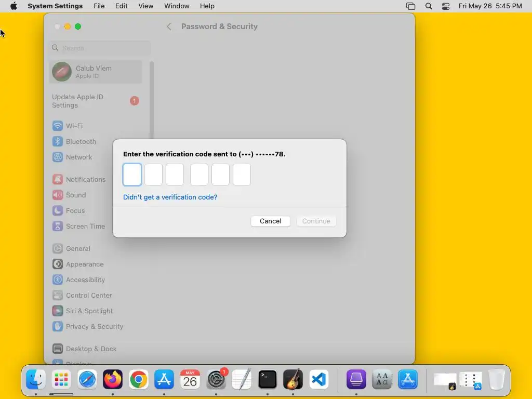Image resolution: width=532 pixels, height=399 pixels.
Task: Click the Calub Viem avatar picture
Action: tap(62, 72)
